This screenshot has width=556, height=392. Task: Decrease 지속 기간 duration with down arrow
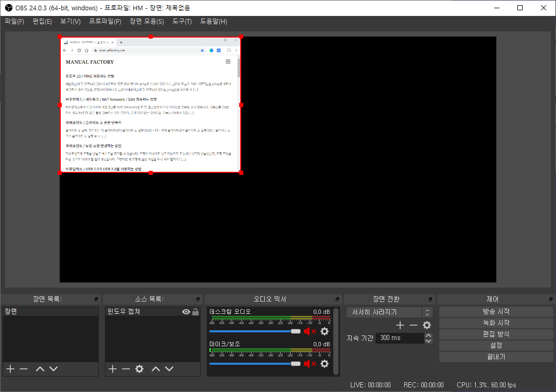coord(428,341)
